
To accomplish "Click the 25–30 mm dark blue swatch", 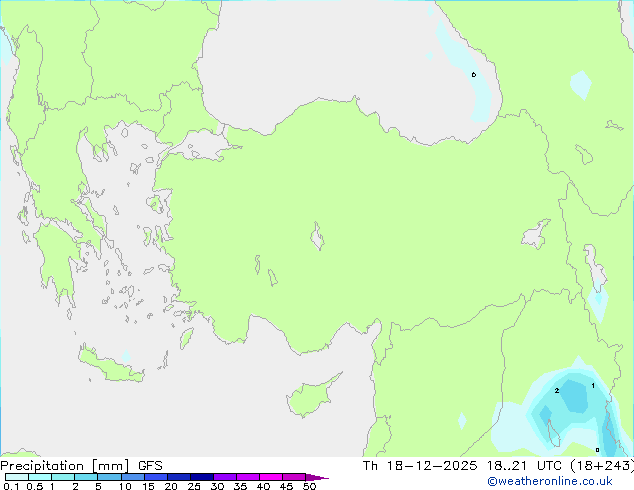I will tap(201, 477).
